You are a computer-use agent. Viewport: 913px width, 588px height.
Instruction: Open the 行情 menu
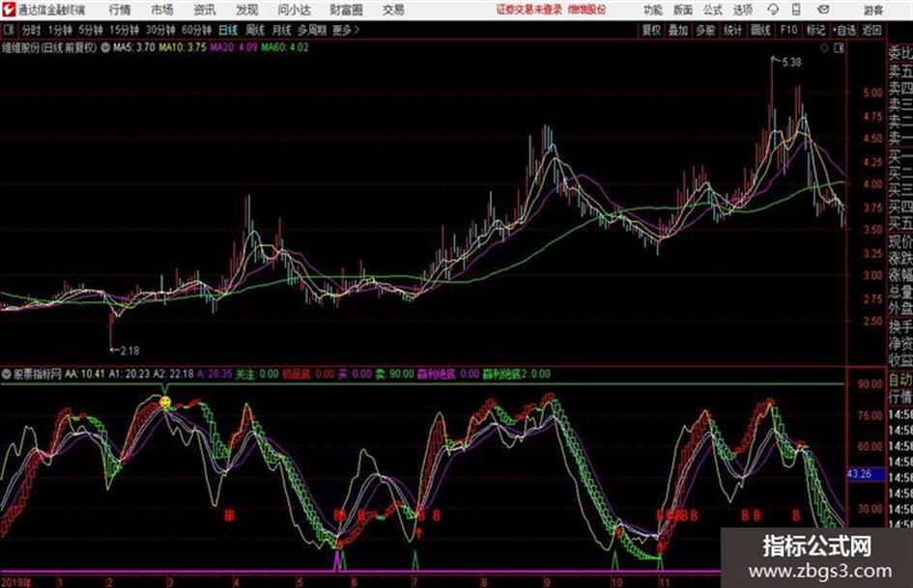coord(120,10)
